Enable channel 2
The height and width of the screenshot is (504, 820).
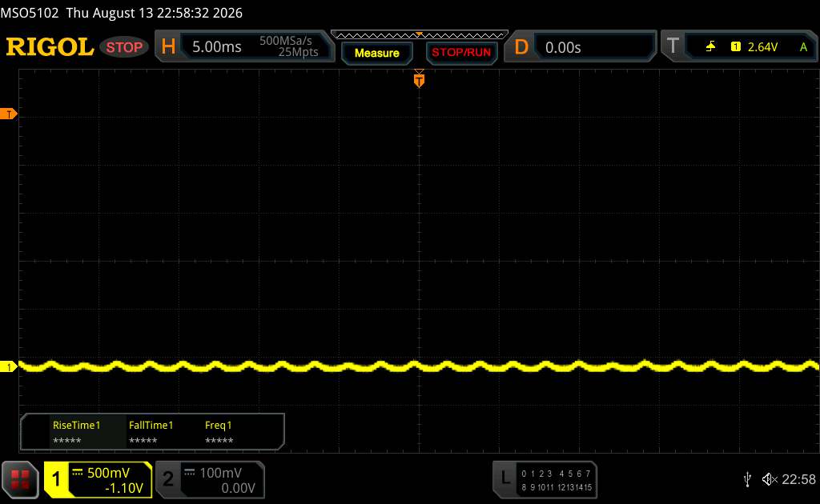pyautogui.click(x=211, y=479)
